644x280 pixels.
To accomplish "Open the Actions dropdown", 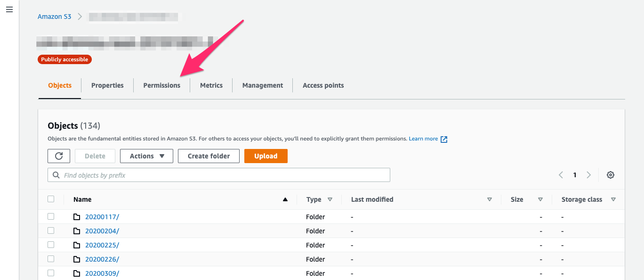I will click(146, 156).
